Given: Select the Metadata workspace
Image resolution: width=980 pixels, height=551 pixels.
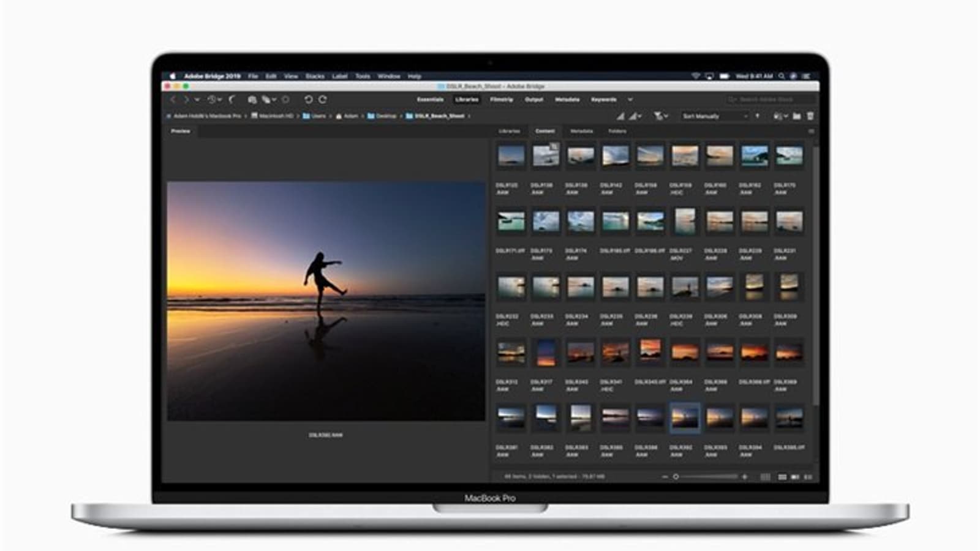Looking at the screenshot, I should pos(567,99).
